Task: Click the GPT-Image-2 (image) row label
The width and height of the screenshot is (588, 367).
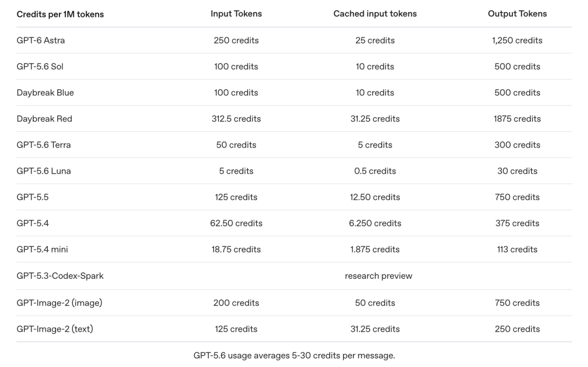Action: [x=59, y=303]
